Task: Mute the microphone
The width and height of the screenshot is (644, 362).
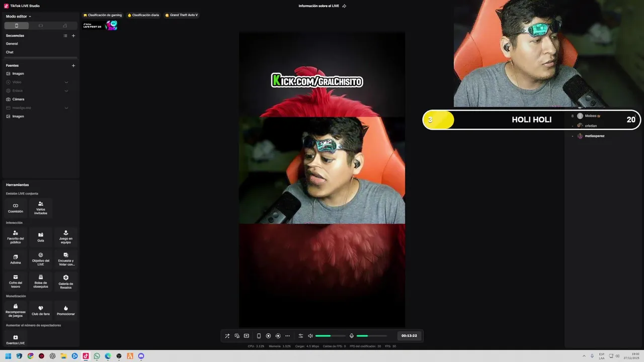Action: (x=352, y=336)
